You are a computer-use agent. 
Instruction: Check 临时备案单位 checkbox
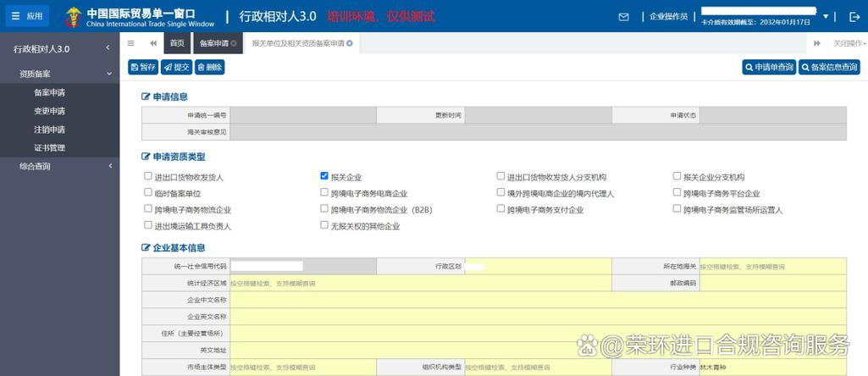tap(148, 192)
